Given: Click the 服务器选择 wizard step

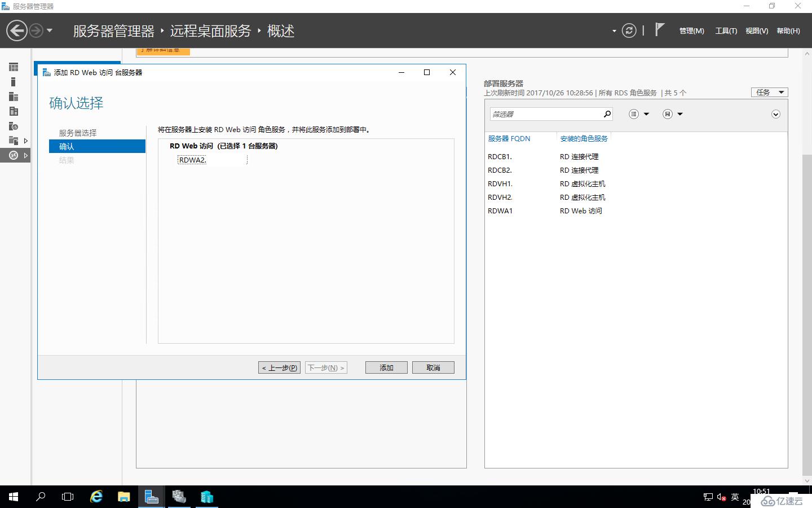Looking at the screenshot, I should click(x=78, y=133).
